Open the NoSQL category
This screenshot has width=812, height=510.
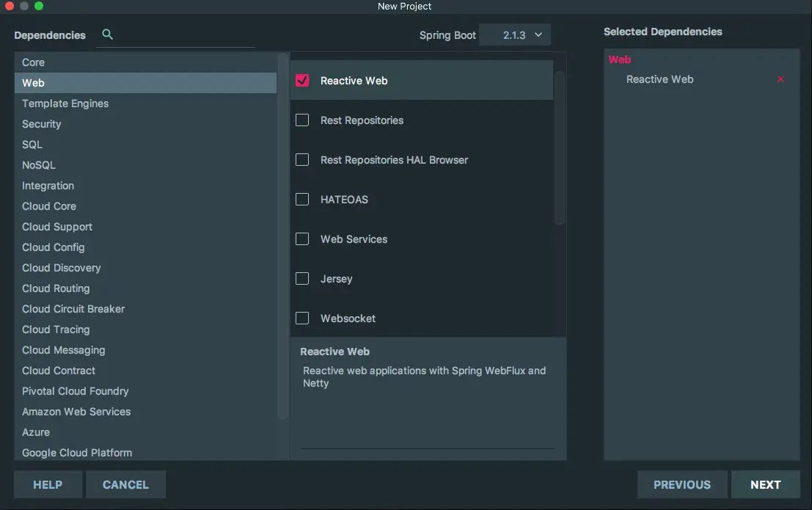(x=145, y=165)
